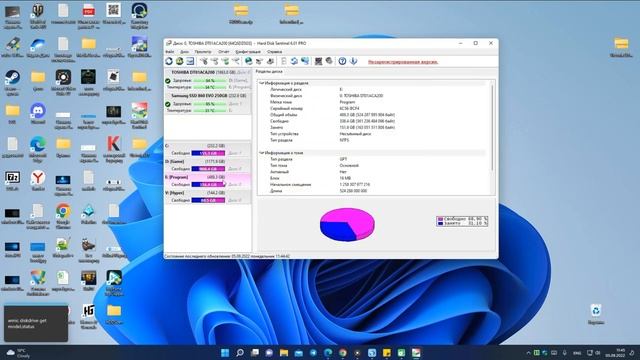This screenshot has height=360, width=640.
Task: Open the Отчет menu
Action: click(224, 52)
